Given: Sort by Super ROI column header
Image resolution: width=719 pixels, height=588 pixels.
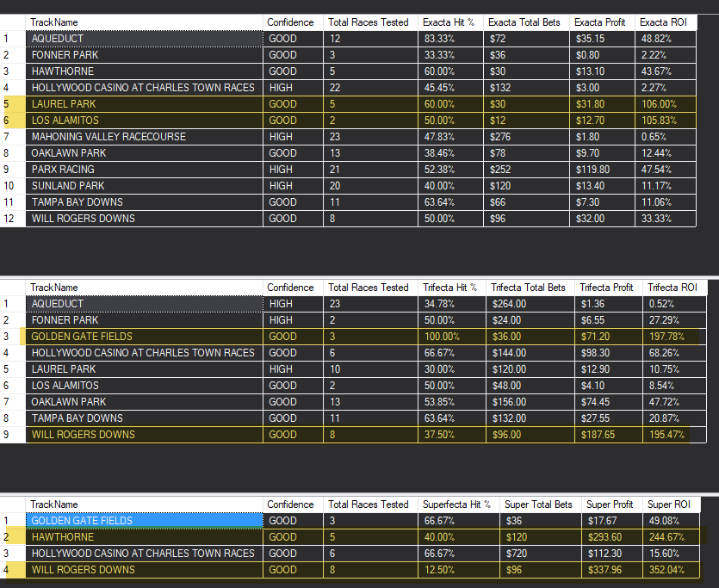Looking at the screenshot, I should [x=671, y=504].
